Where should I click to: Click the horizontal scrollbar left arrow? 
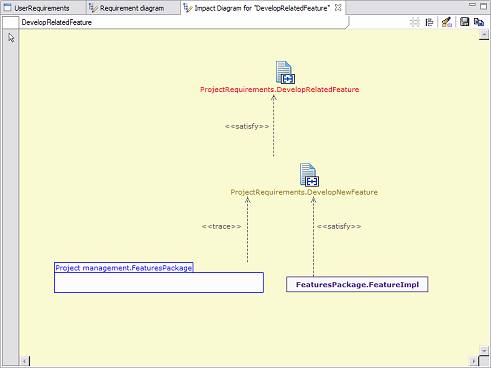[x=25, y=361]
